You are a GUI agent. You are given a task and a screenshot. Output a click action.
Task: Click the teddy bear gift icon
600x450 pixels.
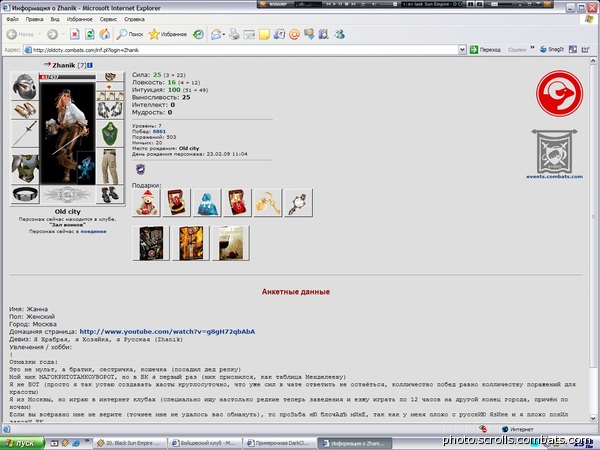(146, 203)
